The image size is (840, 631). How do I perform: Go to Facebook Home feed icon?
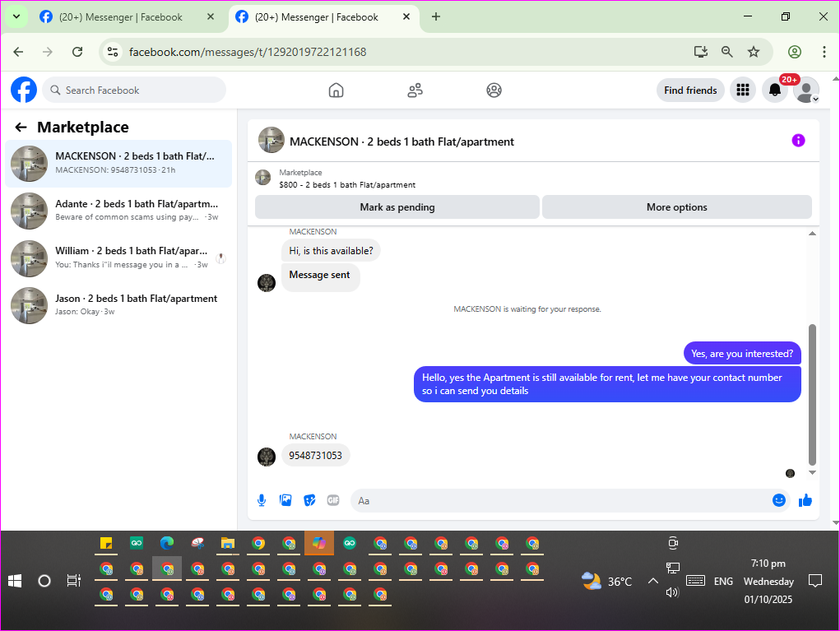point(336,90)
